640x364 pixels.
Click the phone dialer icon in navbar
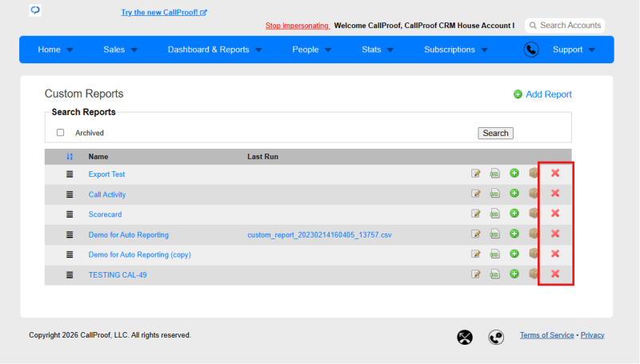coord(531,50)
